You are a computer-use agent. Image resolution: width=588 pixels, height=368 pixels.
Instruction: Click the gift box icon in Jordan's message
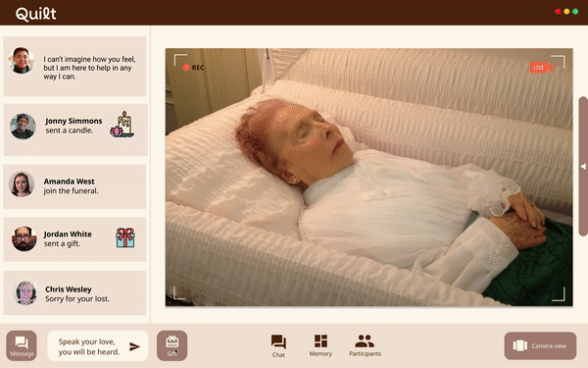125,237
